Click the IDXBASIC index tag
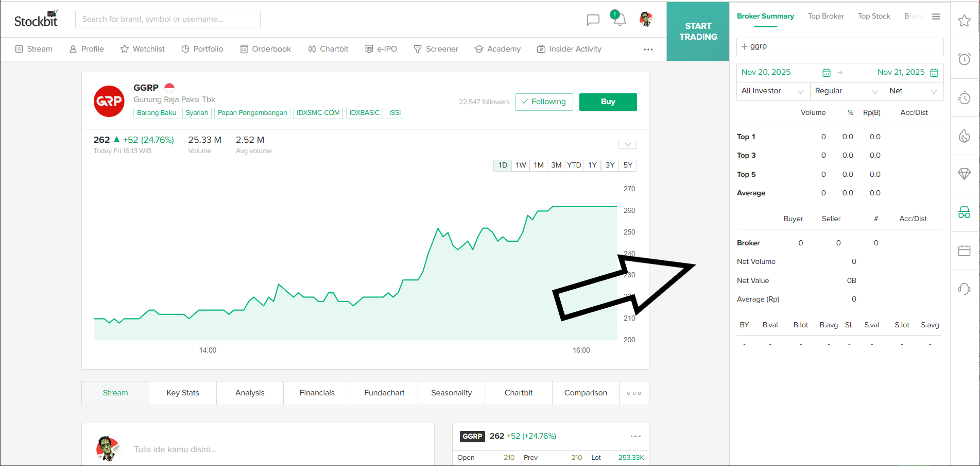This screenshot has height=466, width=980. coord(365,113)
